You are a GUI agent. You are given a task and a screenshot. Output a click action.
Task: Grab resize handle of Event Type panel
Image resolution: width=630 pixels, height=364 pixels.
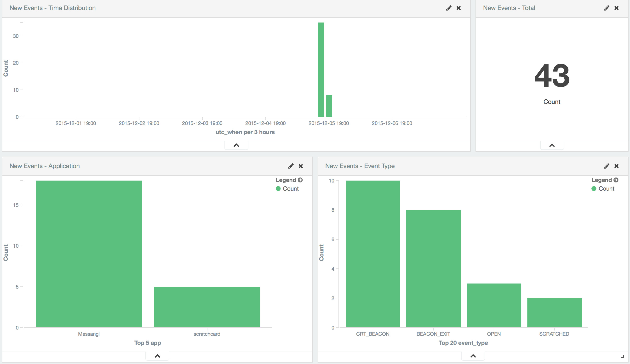click(622, 357)
